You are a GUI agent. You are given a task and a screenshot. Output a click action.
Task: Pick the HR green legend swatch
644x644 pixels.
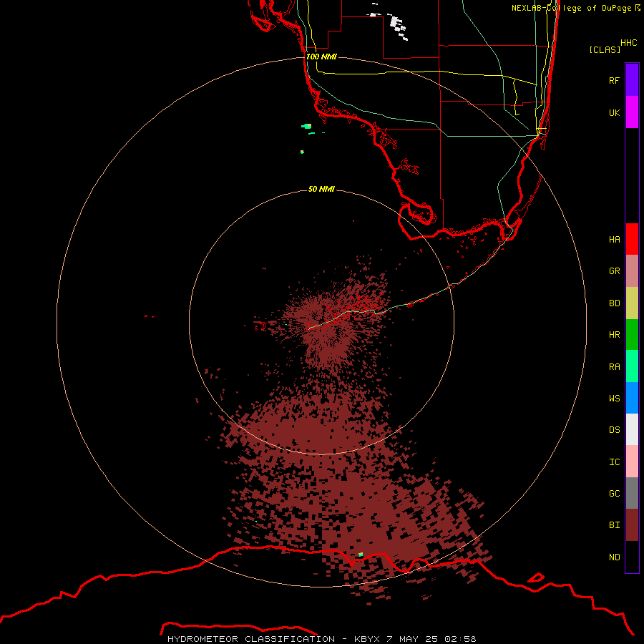click(x=632, y=335)
